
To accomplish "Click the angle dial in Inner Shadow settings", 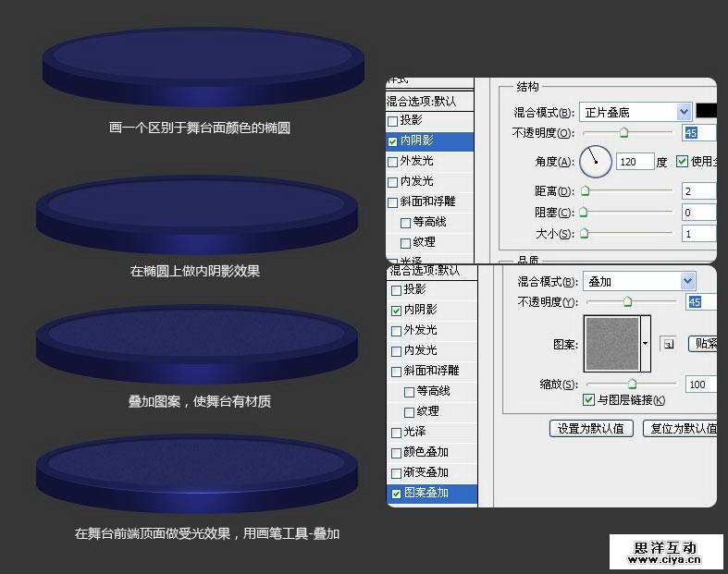I will coord(595,162).
